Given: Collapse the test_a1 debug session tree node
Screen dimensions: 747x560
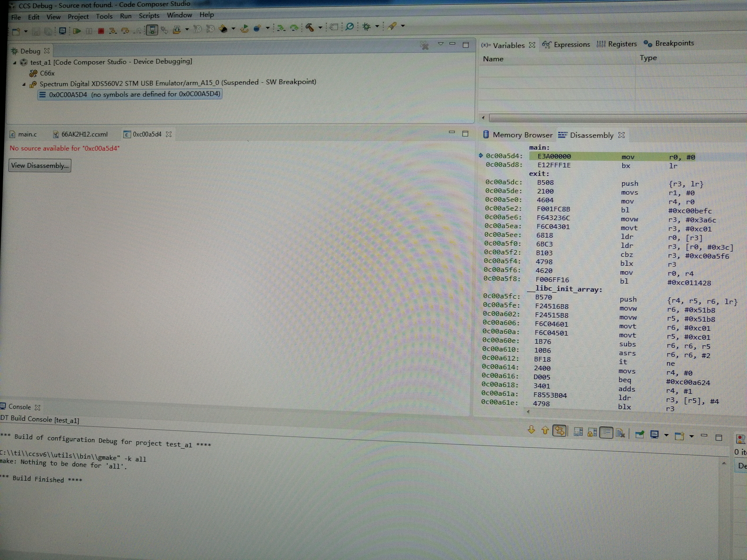Looking at the screenshot, I should click(15, 63).
